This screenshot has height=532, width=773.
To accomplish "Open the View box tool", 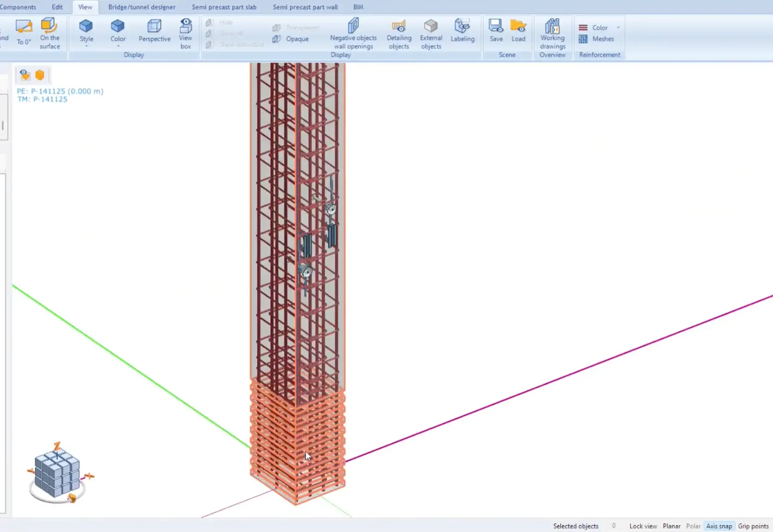I will pyautogui.click(x=186, y=30).
